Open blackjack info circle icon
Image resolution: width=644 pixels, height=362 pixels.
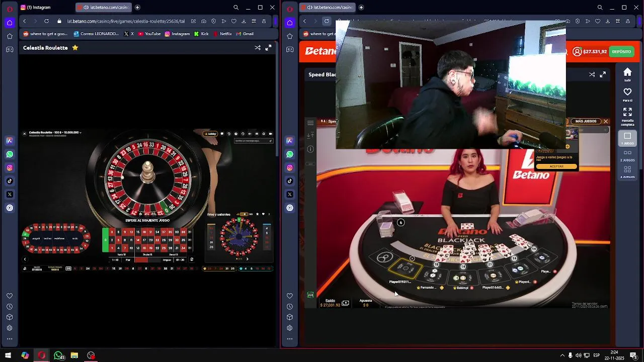pyautogui.click(x=310, y=149)
